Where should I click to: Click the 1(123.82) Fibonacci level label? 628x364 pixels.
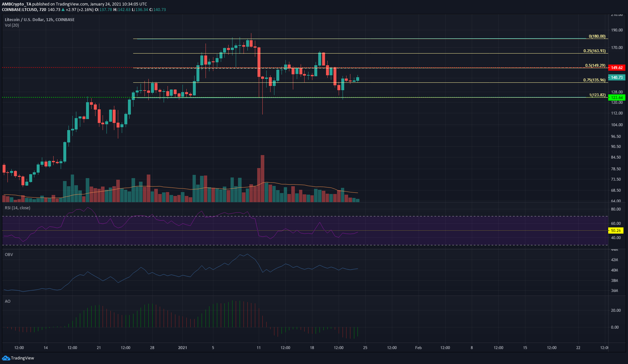coord(597,95)
